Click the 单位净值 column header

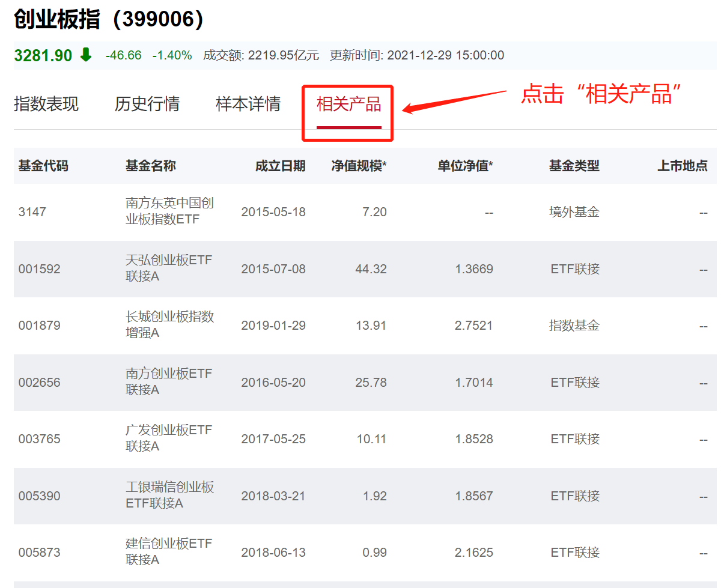click(x=465, y=166)
